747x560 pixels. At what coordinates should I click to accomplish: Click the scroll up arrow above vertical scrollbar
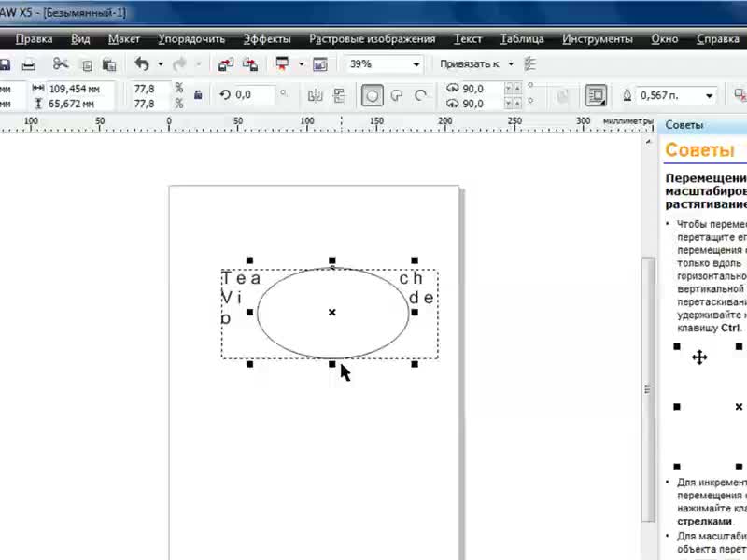(x=648, y=142)
